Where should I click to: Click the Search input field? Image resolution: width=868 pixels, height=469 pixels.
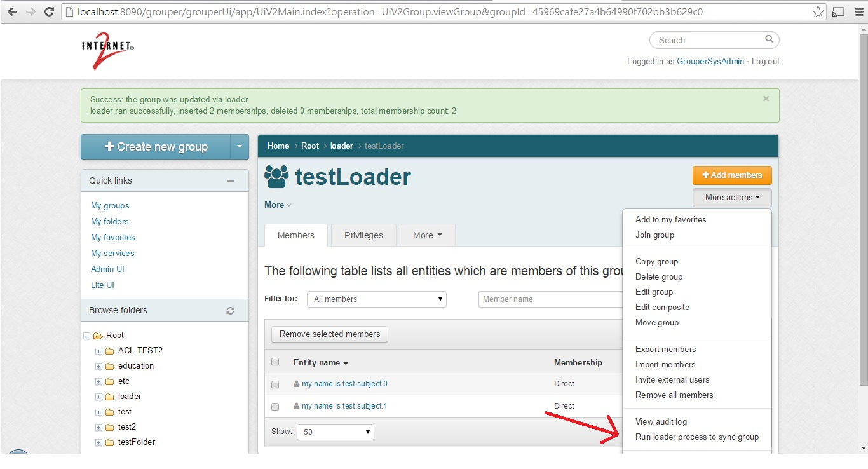coord(714,40)
